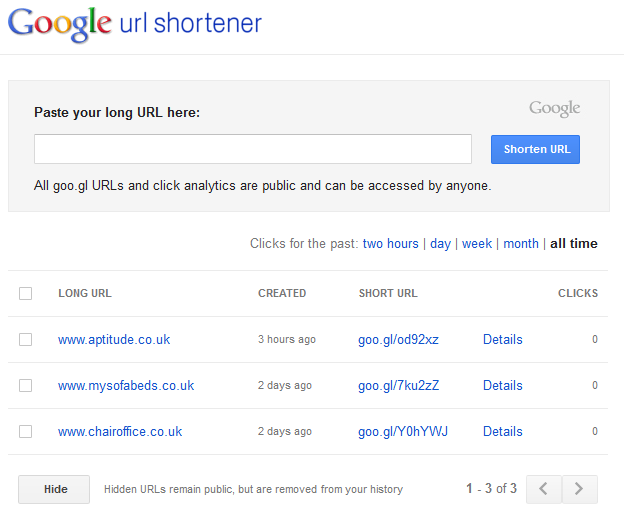Screen dimensions: 624x517
Task: Focus the long URL input field
Action: [x=253, y=149]
